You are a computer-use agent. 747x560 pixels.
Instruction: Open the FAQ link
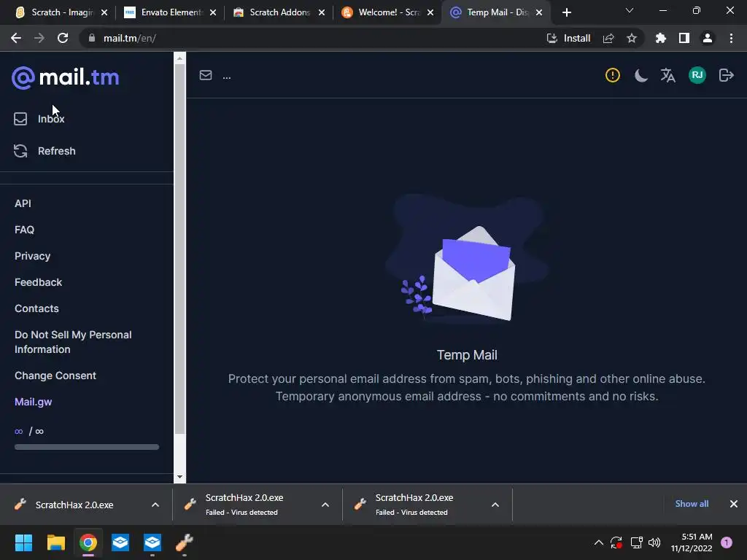(x=24, y=230)
